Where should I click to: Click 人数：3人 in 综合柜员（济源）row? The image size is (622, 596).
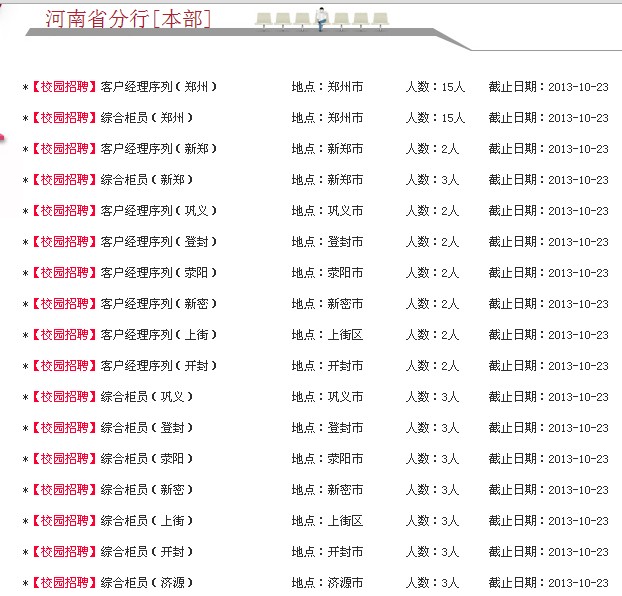[x=432, y=582]
